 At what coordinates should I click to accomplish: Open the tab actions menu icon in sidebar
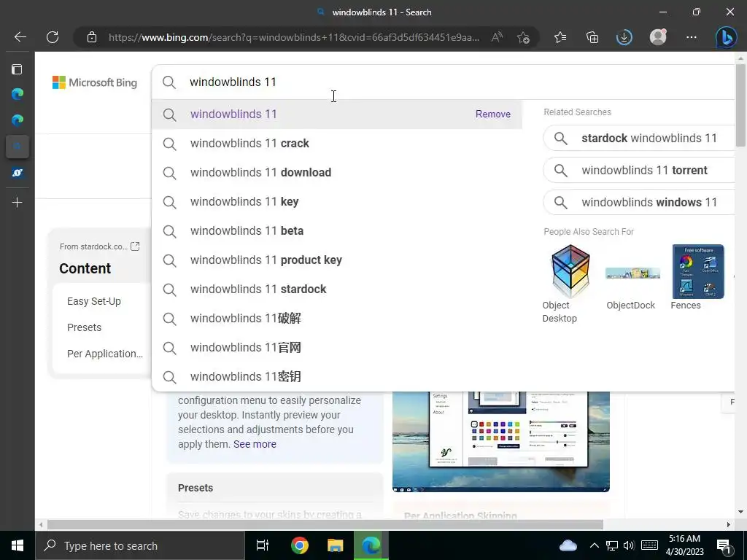(18, 69)
